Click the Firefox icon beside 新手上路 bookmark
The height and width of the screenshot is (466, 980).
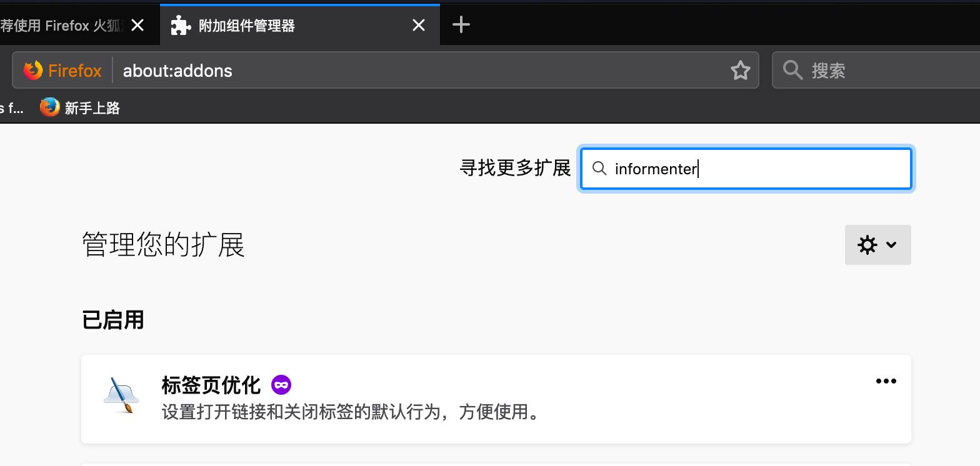(49, 107)
